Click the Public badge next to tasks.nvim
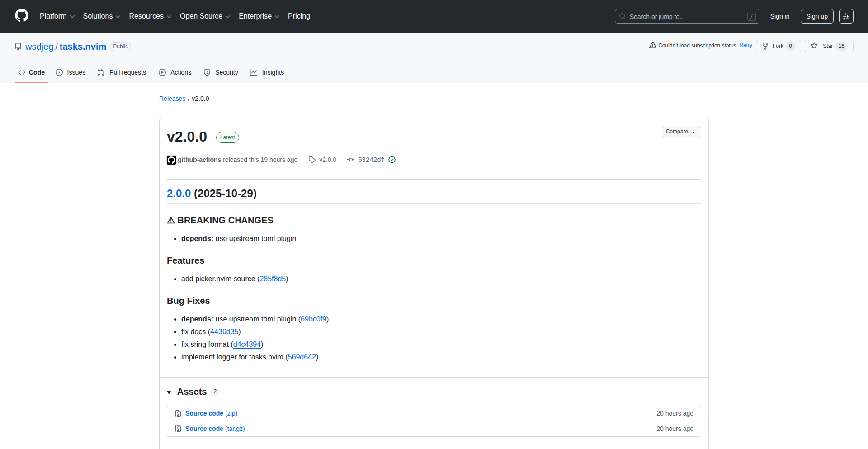 tap(120, 46)
